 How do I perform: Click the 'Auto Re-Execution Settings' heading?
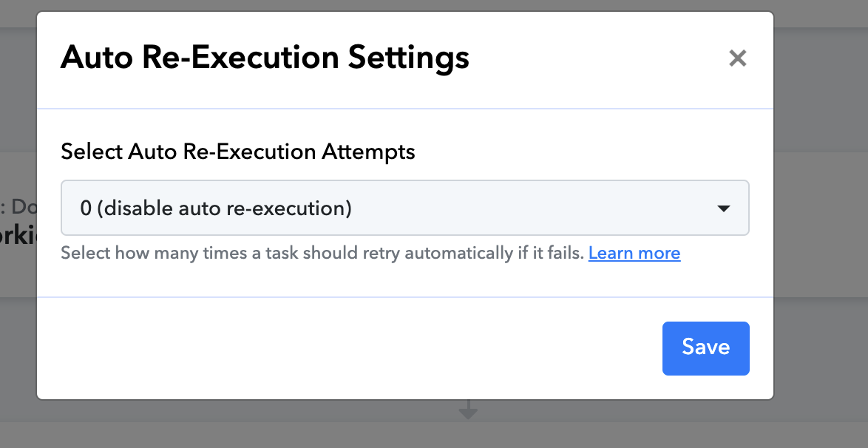click(265, 57)
